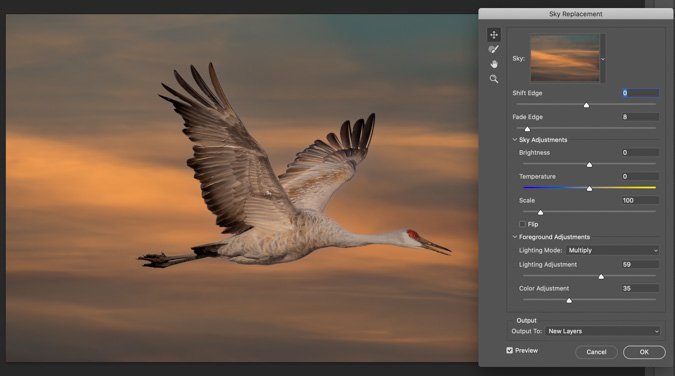Open the Sky preset dropdown arrow

pos(603,59)
